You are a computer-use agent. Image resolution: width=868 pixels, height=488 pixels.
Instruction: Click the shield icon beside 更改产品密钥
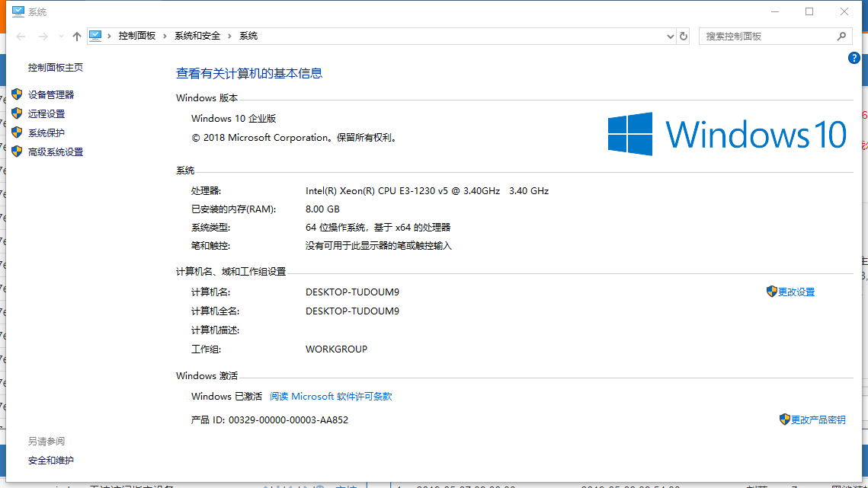783,419
